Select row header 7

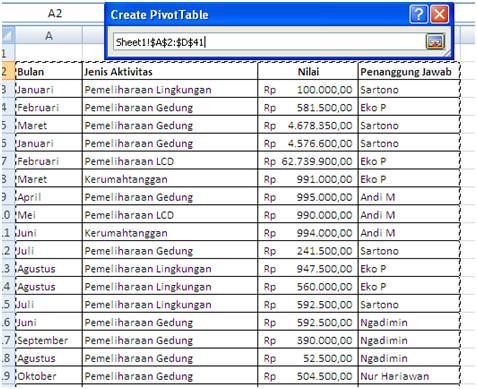[x=8, y=162]
